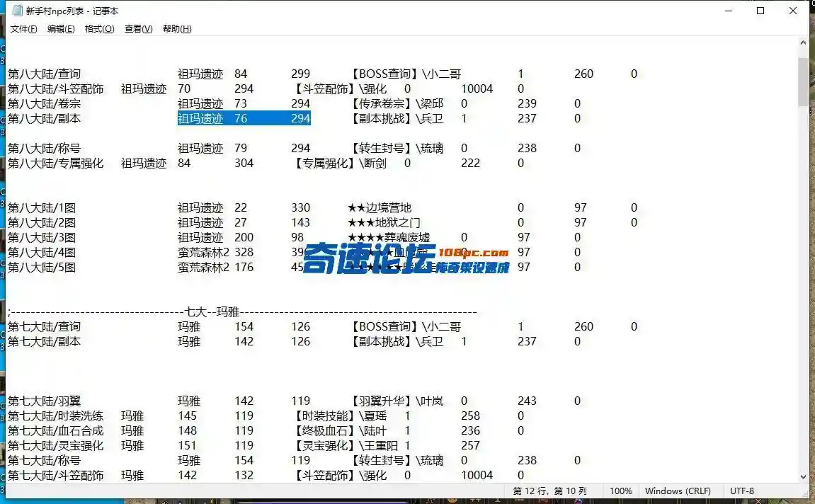Image resolution: width=815 pixels, height=504 pixels.
Task: Click the text 第七大陆/时装洗练
Action: [x=56, y=416]
